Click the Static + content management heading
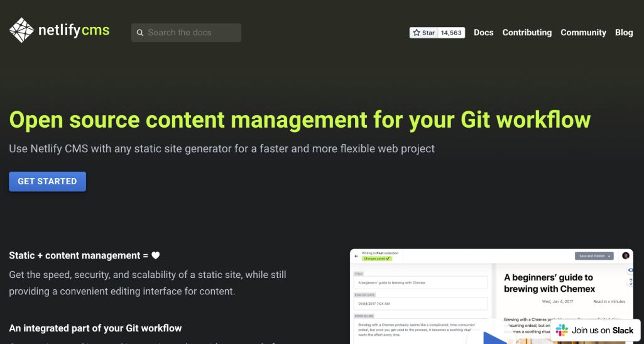Screen dimensions: 644x344 click(84, 255)
